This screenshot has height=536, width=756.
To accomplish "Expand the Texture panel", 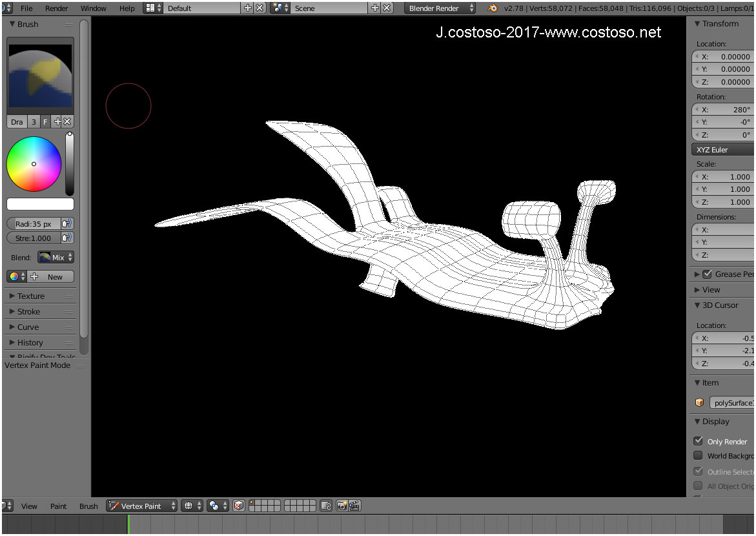I will coord(31,296).
